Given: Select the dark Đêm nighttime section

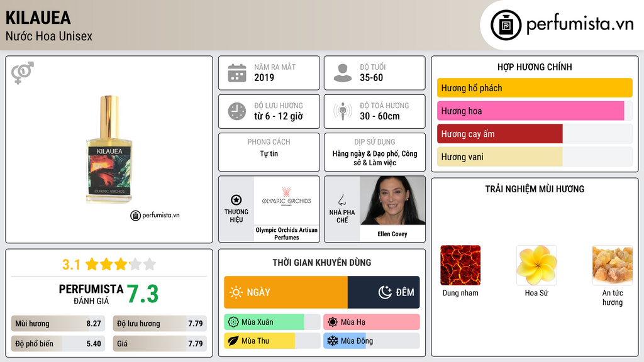Looking at the screenshot, I should point(384,292).
